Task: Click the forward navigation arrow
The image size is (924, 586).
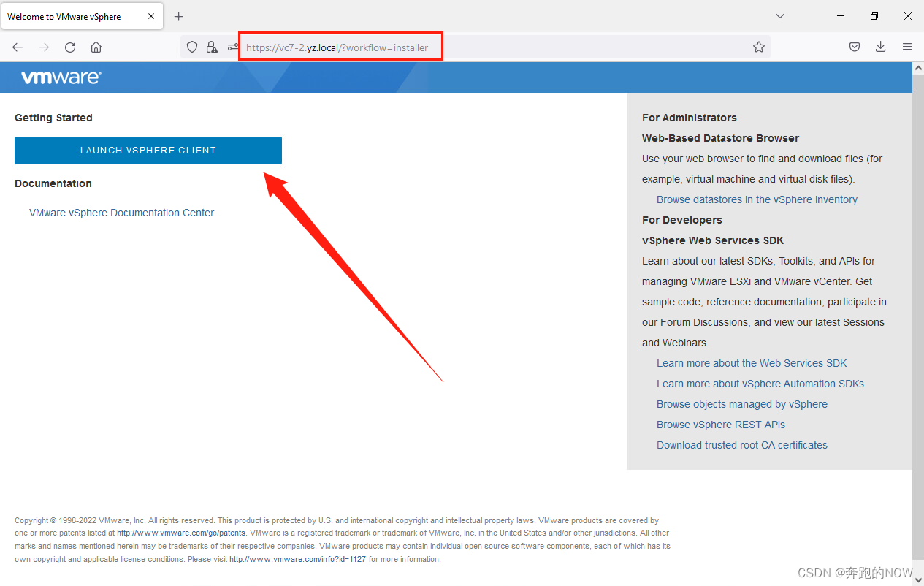Action: [x=44, y=47]
